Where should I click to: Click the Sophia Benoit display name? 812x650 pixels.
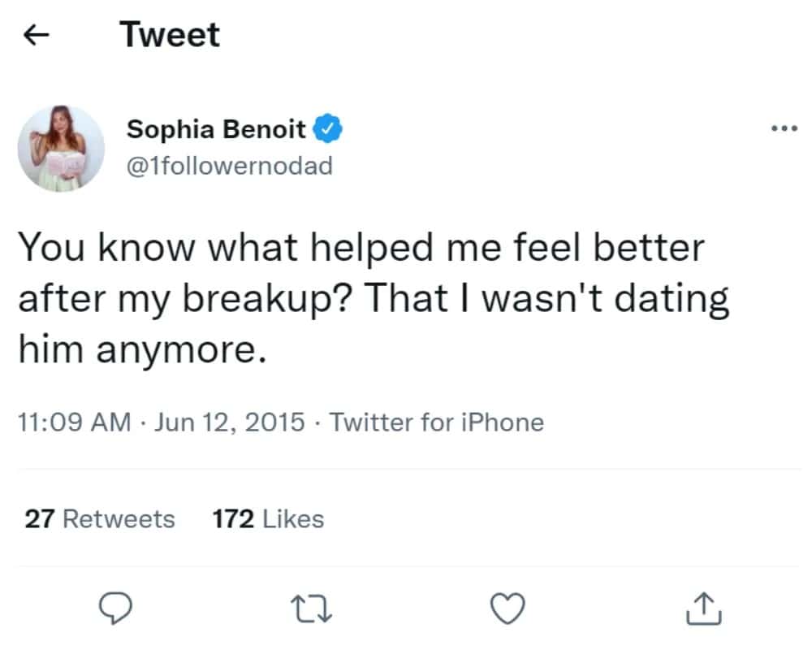point(217,128)
